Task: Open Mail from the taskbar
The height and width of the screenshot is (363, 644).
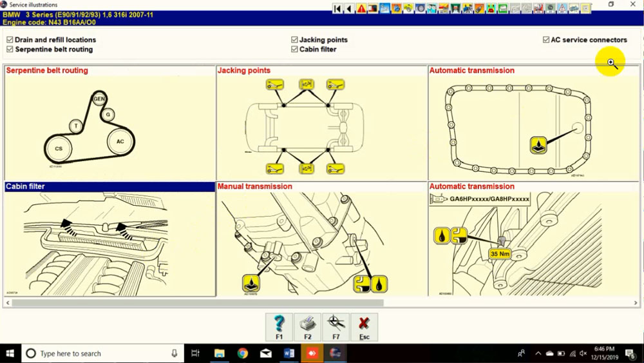Action: [x=266, y=353]
